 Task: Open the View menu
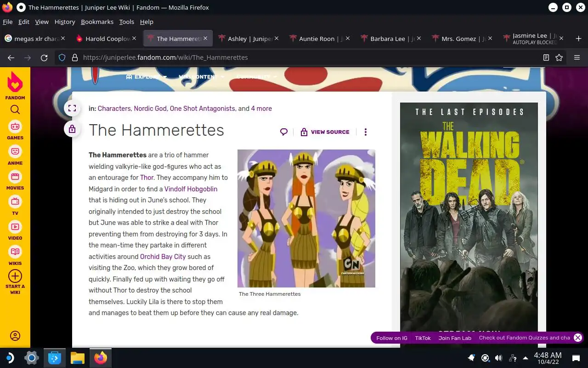tap(42, 22)
